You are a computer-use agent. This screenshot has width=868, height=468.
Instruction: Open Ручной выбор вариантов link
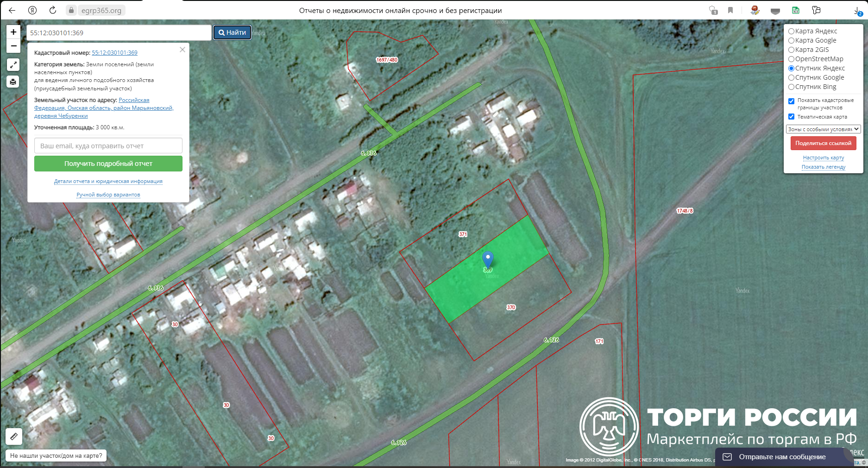coord(108,195)
